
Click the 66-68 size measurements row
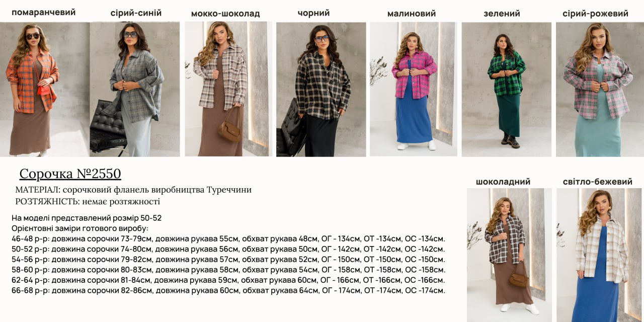click(x=228, y=290)
